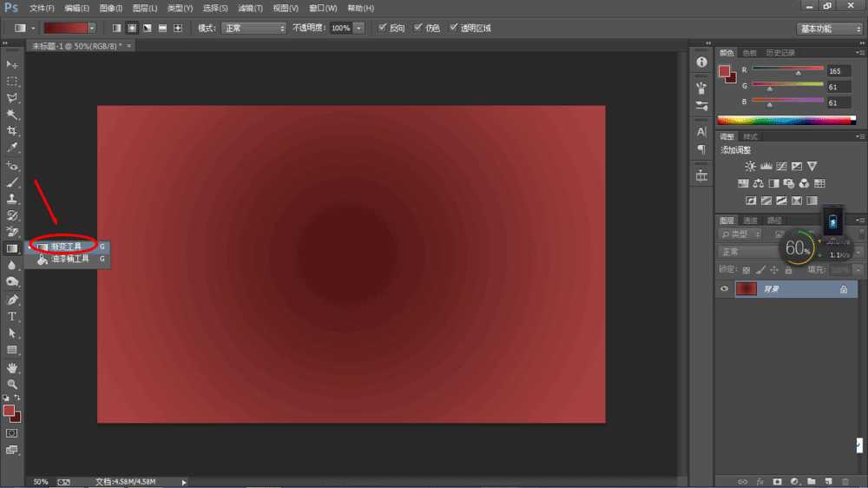
Task: Open the 模式 blend mode dropdown
Action: pos(253,28)
